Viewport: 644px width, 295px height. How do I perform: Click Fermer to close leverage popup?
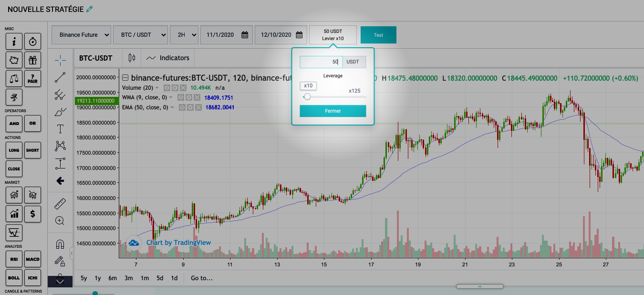[x=333, y=111]
